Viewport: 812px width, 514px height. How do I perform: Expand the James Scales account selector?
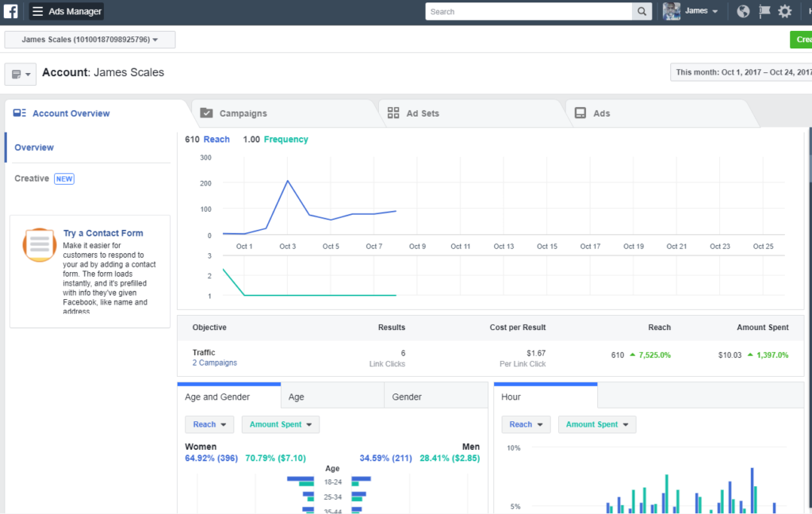(90, 40)
